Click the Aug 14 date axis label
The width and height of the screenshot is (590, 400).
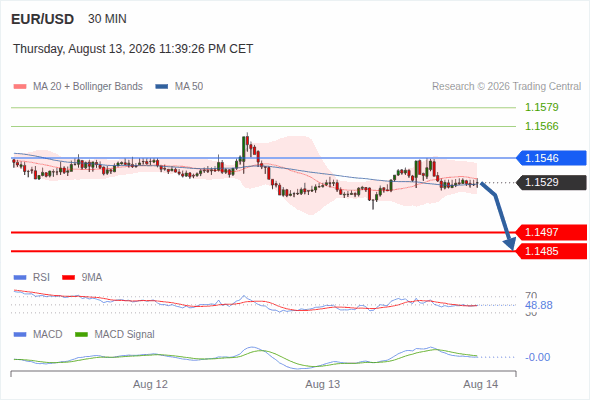[x=481, y=384]
